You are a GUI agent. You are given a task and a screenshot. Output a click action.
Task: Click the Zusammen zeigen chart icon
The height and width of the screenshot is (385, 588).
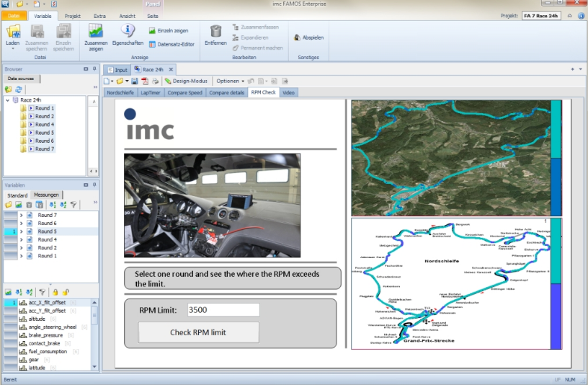pos(96,32)
